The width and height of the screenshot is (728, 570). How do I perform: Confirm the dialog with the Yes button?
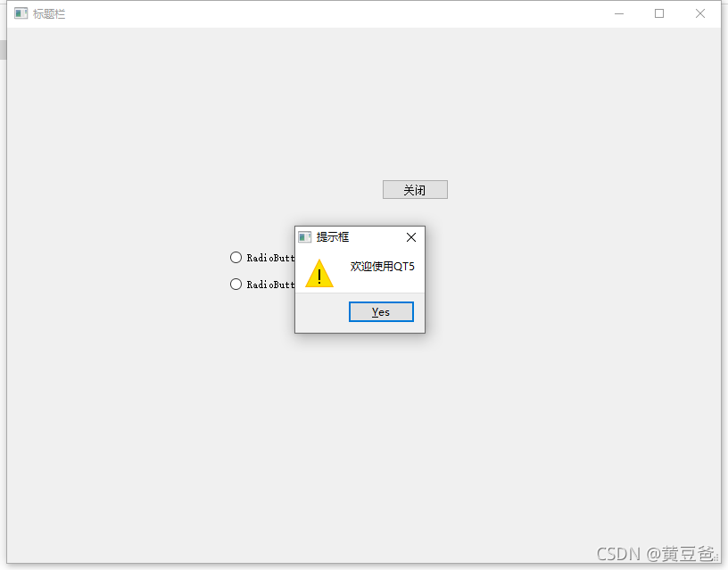(381, 312)
